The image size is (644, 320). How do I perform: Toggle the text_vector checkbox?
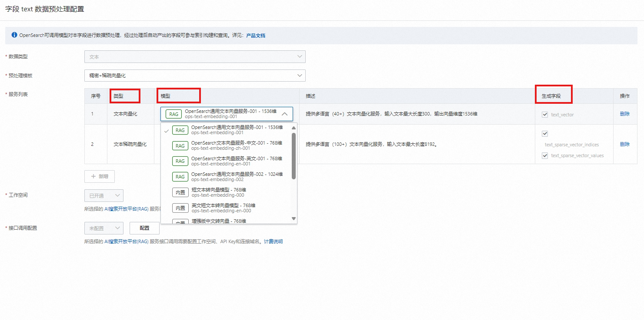point(545,115)
